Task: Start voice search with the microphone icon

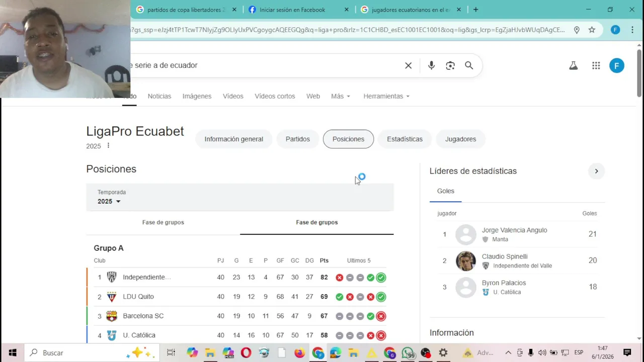Action: pos(431,65)
